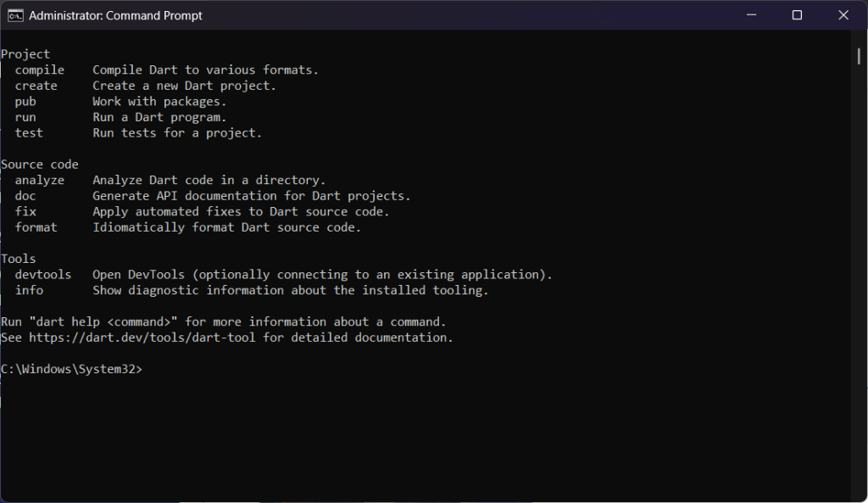Click the "analyze" command under Source code
This screenshot has height=503, width=868.
39,180
